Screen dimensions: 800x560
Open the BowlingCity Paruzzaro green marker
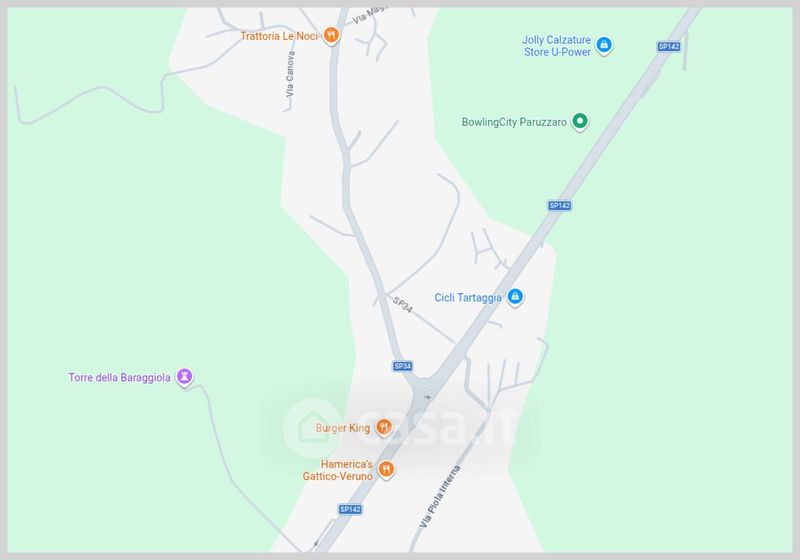[x=580, y=121]
